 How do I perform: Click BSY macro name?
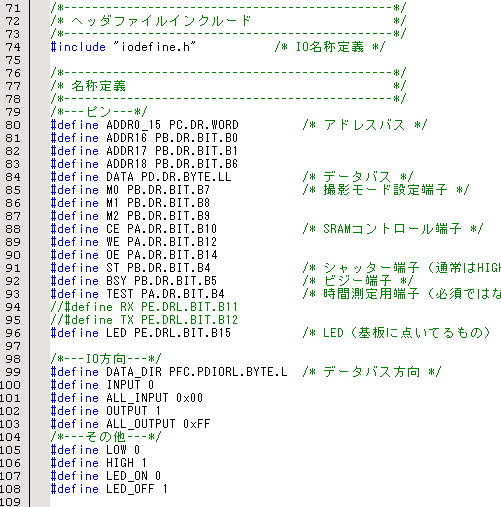(116, 281)
